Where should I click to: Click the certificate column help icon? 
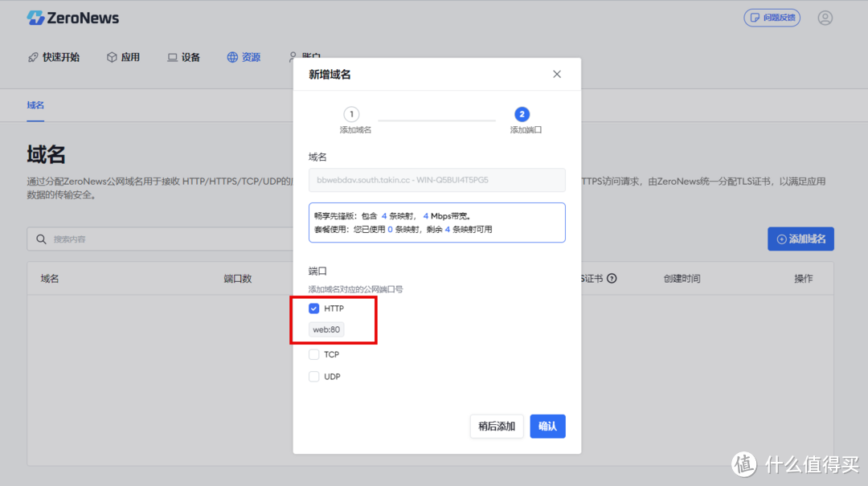click(x=612, y=279)
